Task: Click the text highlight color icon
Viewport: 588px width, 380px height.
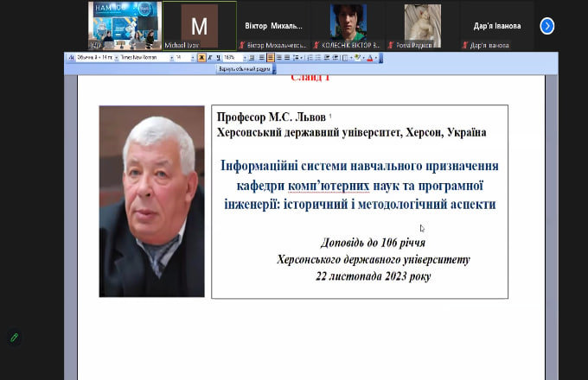Action: (x=357, y=58)
